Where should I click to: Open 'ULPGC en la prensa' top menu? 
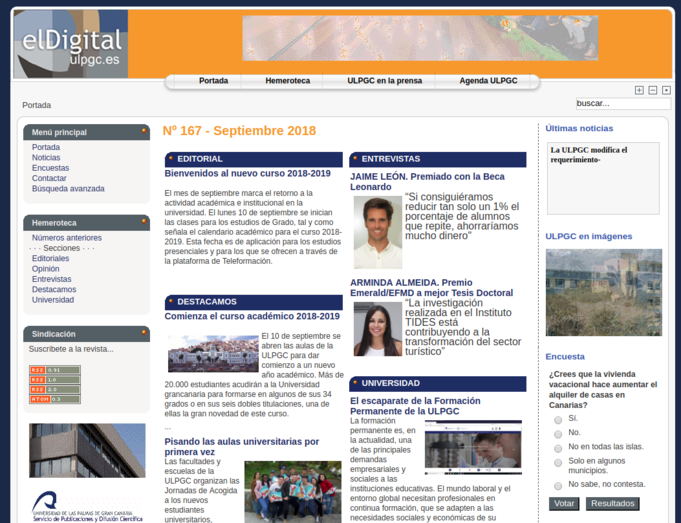pos(384,81)
